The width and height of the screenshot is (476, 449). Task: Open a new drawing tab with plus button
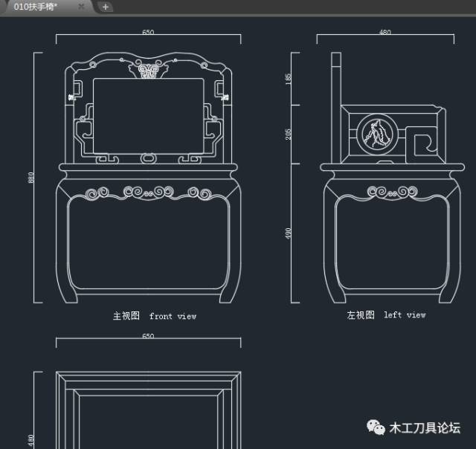pyautogui.click(x=106, y=7)
